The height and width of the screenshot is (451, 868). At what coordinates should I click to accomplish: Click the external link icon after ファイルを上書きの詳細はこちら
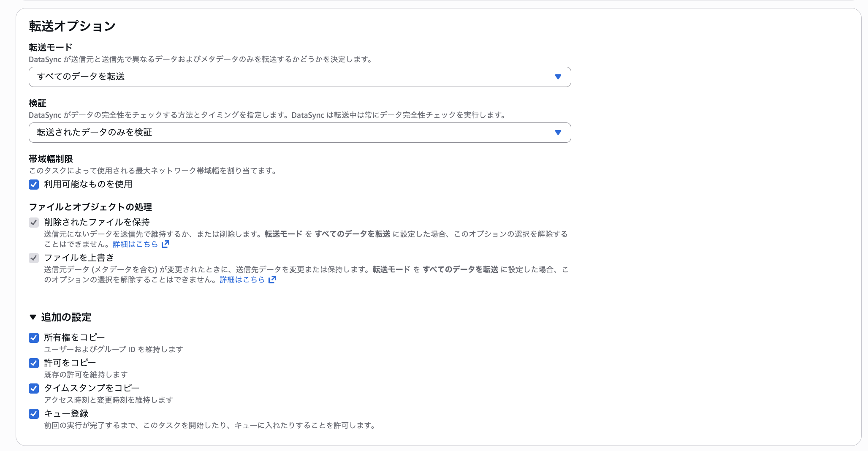[272, 279]
